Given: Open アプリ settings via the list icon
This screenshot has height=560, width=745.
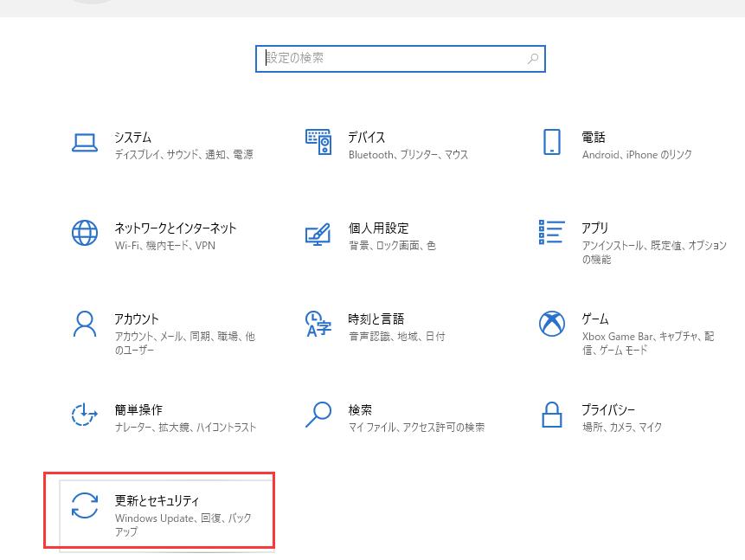Looking at the screenshot, I should tap(551, 234).
